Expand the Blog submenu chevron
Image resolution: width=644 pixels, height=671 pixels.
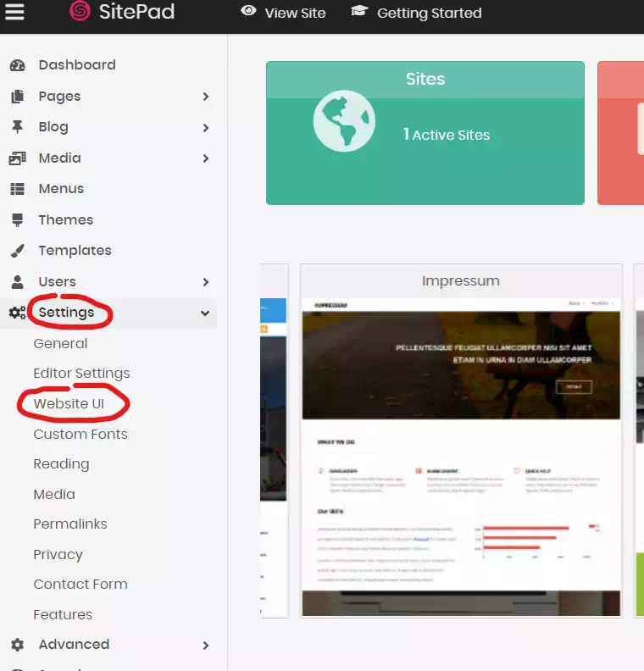(x=206, y=128)
